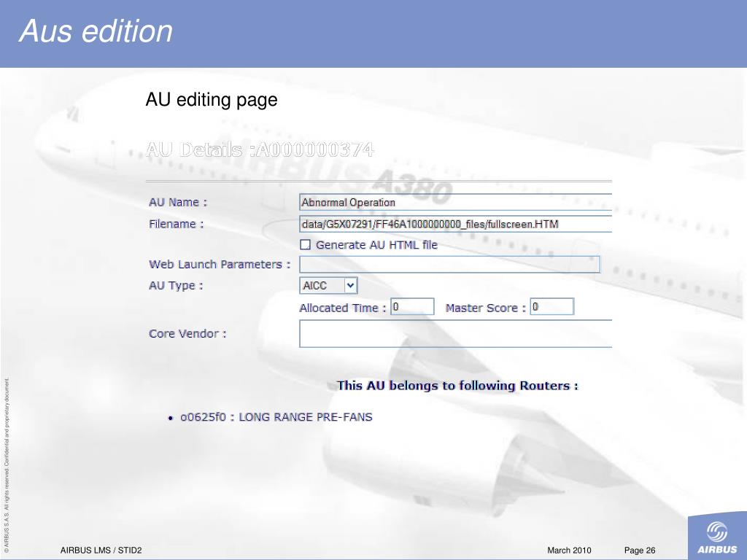Click the 'Master Score :' label
Viewport: 747px width, 560px height.
coord(485,308)
